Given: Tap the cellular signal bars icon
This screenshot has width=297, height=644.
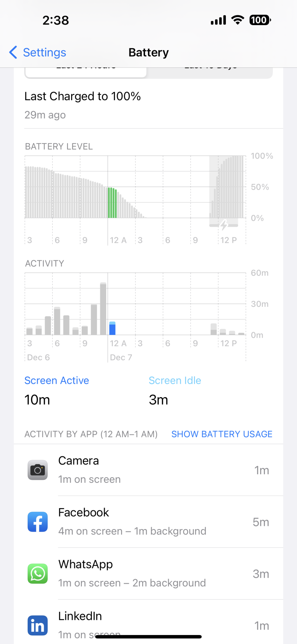Looking at the screenshot, I should [218, 20].
